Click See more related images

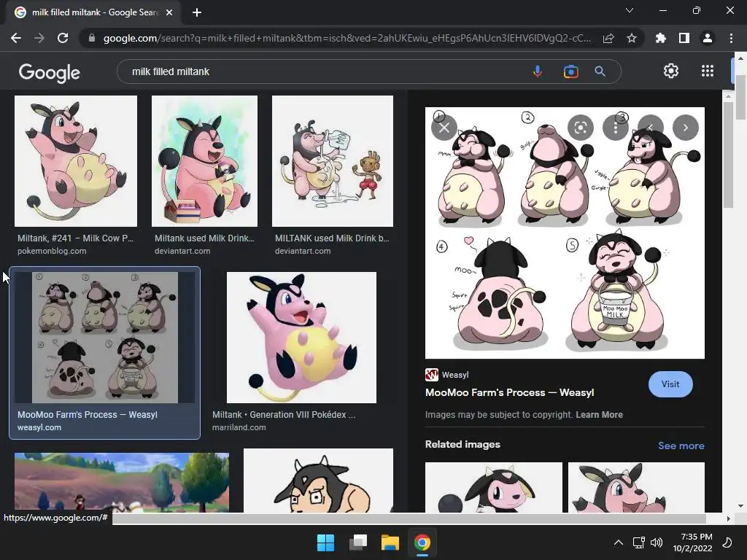pyautogui.click(x=681, y=446)
